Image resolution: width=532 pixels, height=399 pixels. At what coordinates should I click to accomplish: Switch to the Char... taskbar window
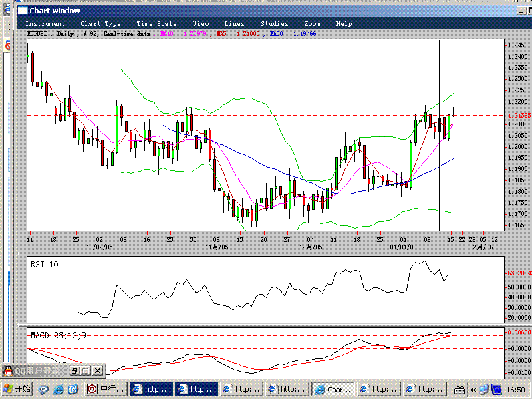(333, 389)
